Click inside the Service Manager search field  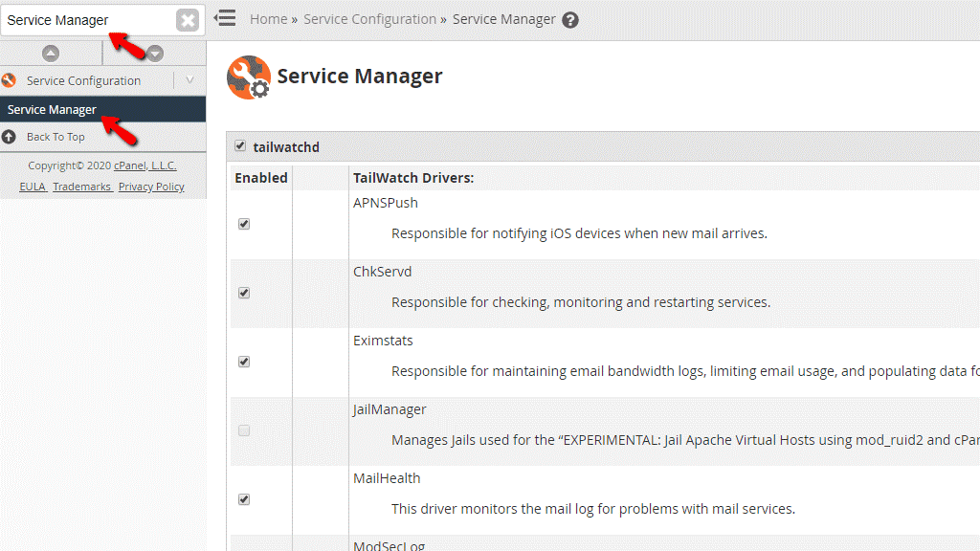[86, 18]
